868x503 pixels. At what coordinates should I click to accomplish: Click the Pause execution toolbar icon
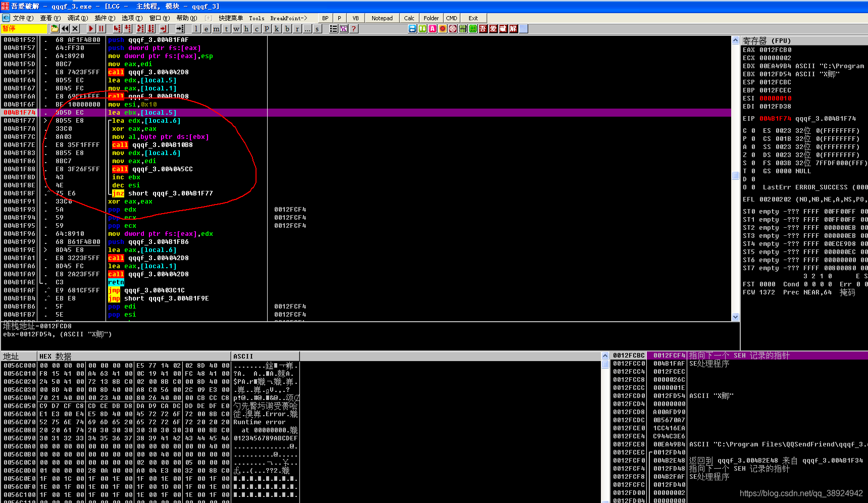101,29
